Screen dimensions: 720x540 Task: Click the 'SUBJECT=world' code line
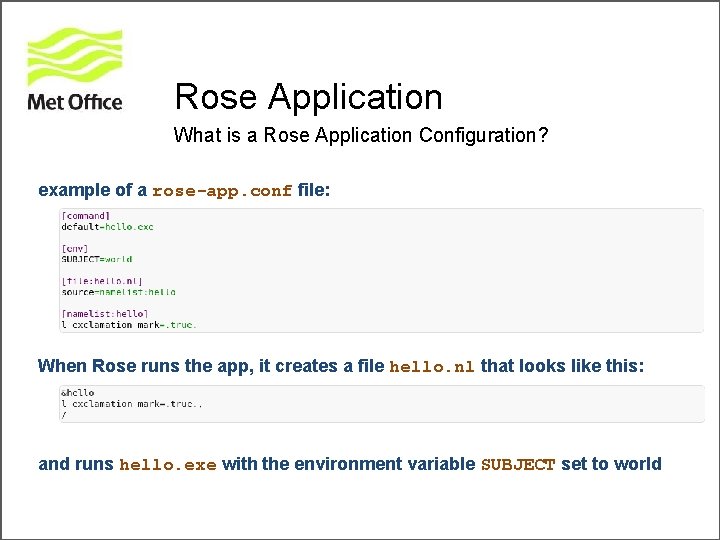click(x=97, y=259)
